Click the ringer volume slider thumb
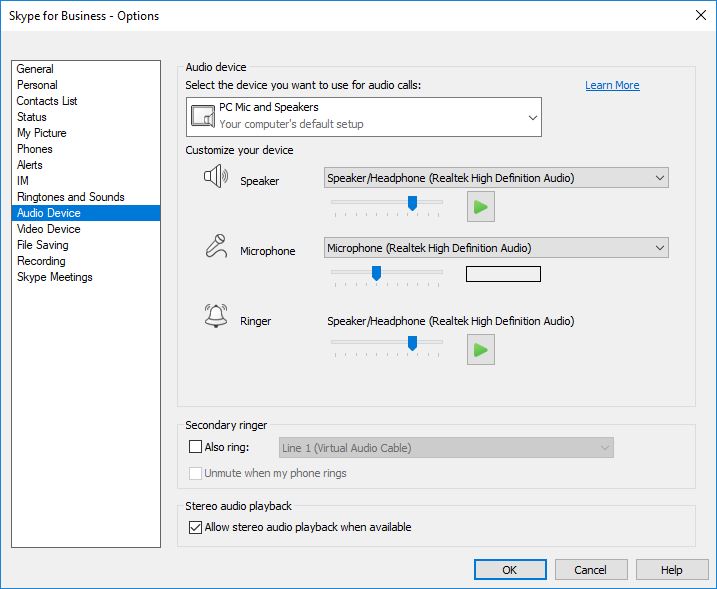Viewport: 717px width, 589px height. [x=412, y=343]
